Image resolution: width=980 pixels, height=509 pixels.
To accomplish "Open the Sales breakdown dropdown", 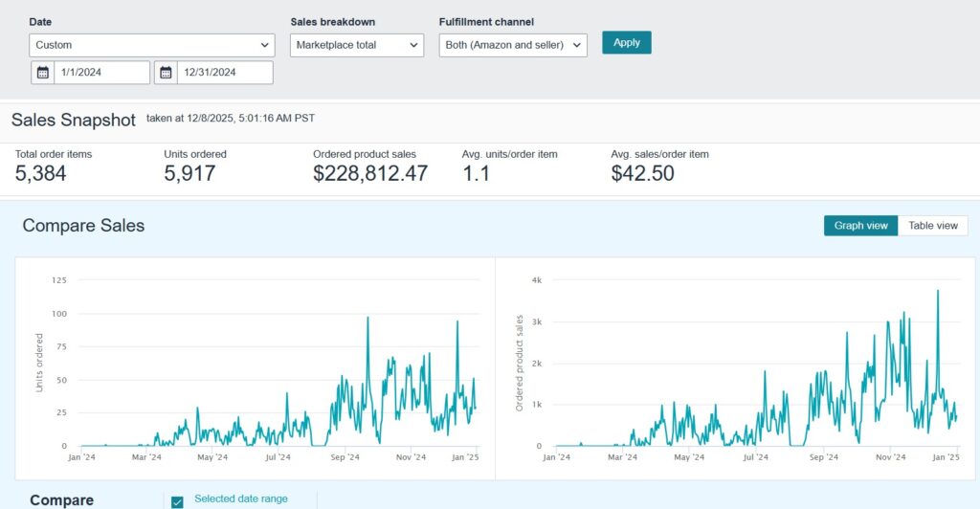I will click(x=356, y=45).
